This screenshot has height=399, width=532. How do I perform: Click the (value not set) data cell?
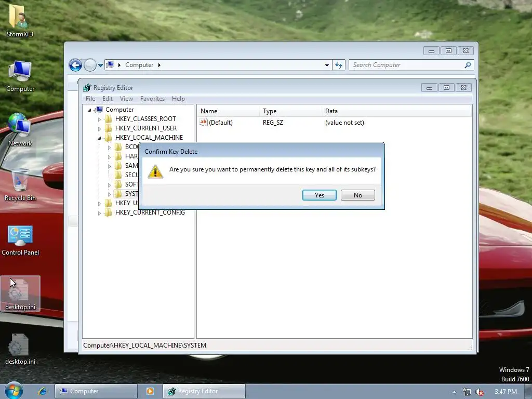344,123
